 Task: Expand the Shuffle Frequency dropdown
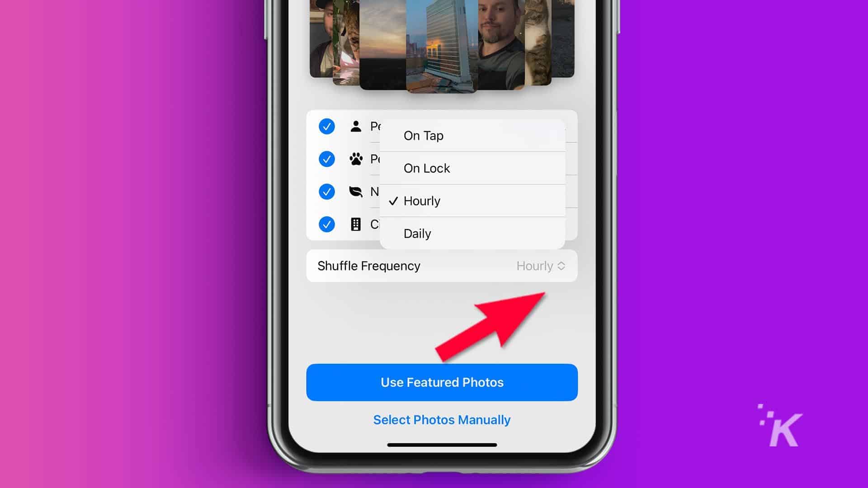click(x=539, y=266)
